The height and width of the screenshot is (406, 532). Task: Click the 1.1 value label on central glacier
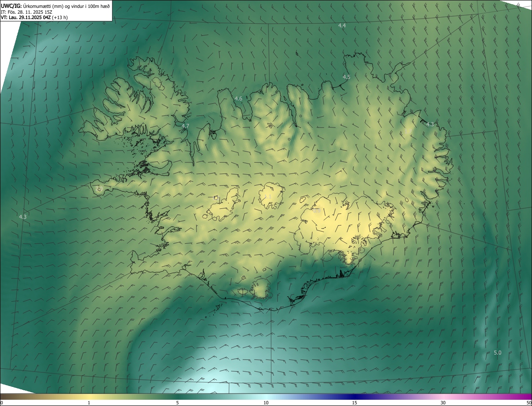click(x=268, y=196)
